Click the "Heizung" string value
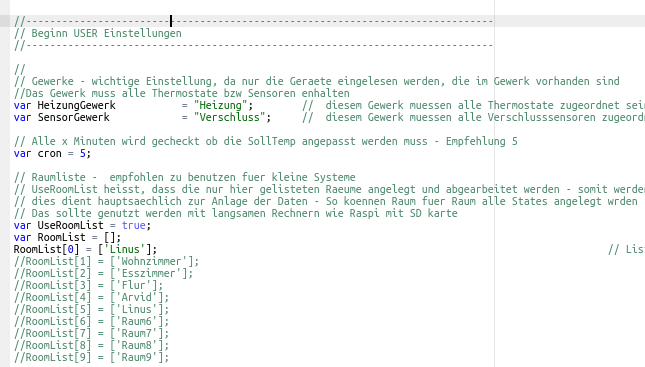The width and height of the screenshot is (645, 367). coord(220,105)
